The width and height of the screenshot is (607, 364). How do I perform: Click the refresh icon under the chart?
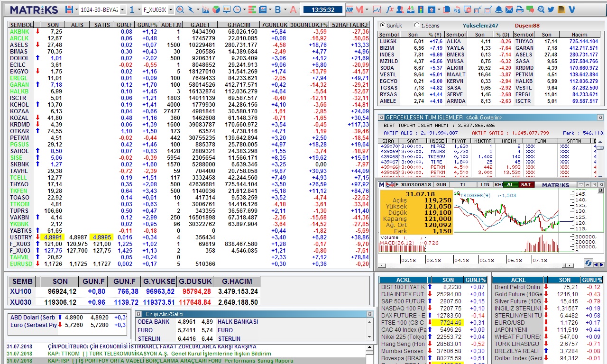coord(589,263)
